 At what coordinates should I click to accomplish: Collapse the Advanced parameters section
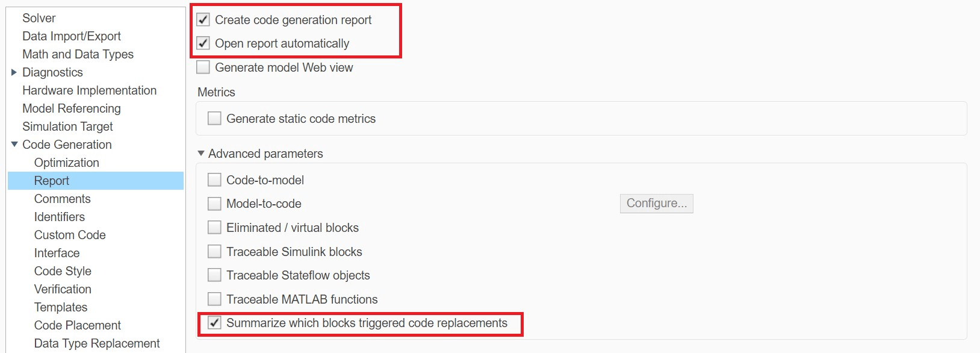[201, 154]
